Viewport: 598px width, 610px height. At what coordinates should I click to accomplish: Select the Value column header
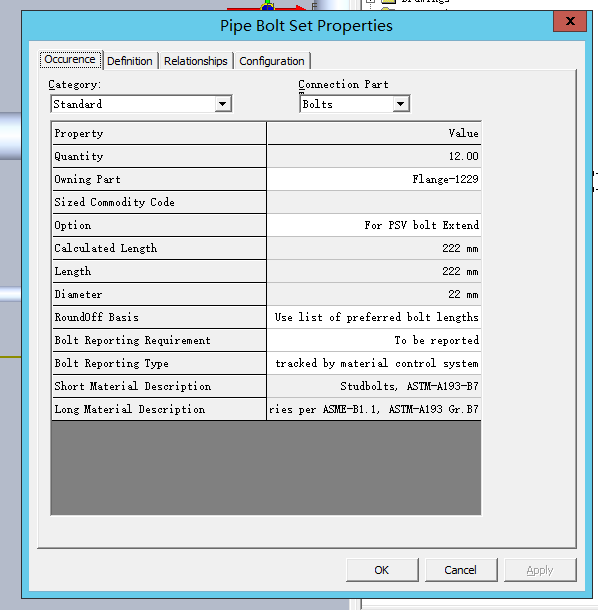click(x=374, y=133)
